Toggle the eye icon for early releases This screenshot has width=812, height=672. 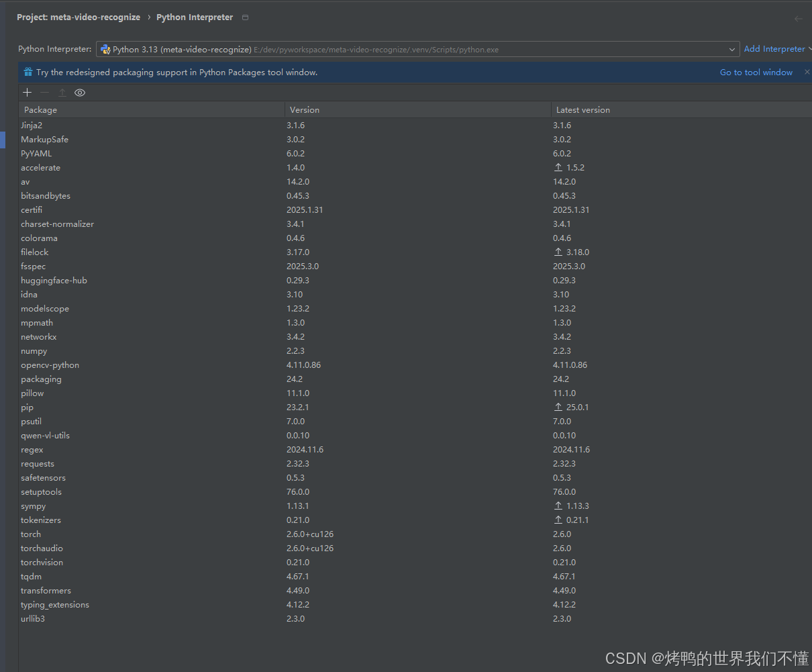tap(80, 93)
